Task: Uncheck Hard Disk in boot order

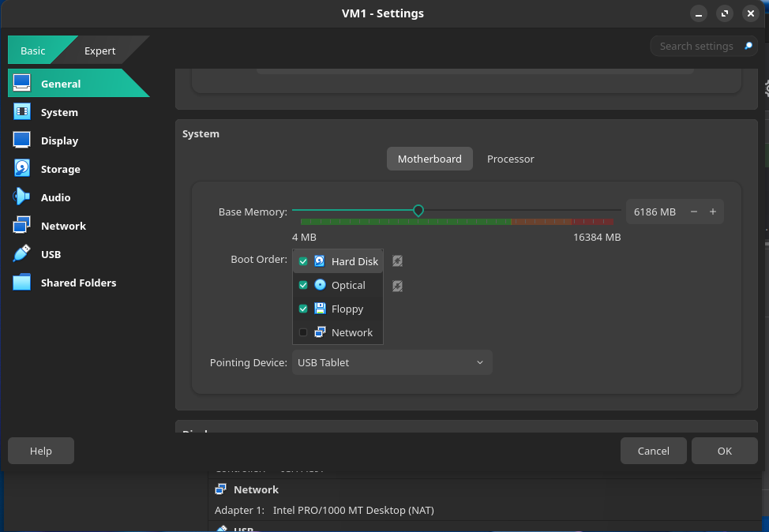Action: click(303, 261)
